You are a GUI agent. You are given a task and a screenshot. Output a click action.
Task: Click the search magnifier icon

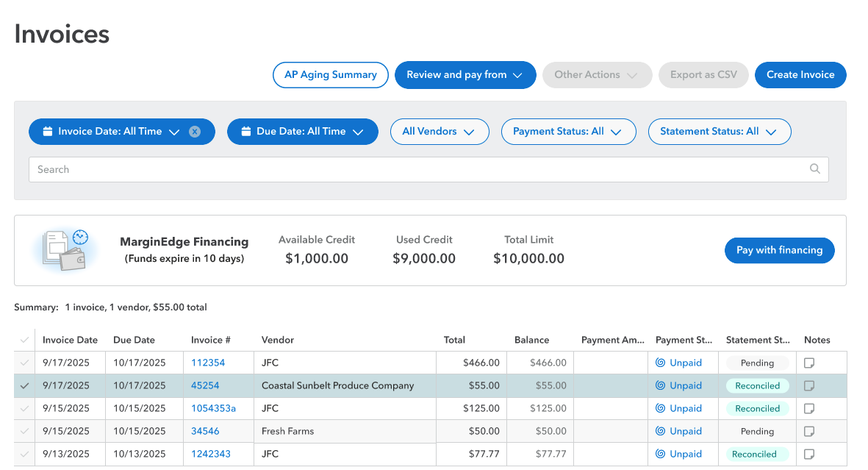point(814,169)
